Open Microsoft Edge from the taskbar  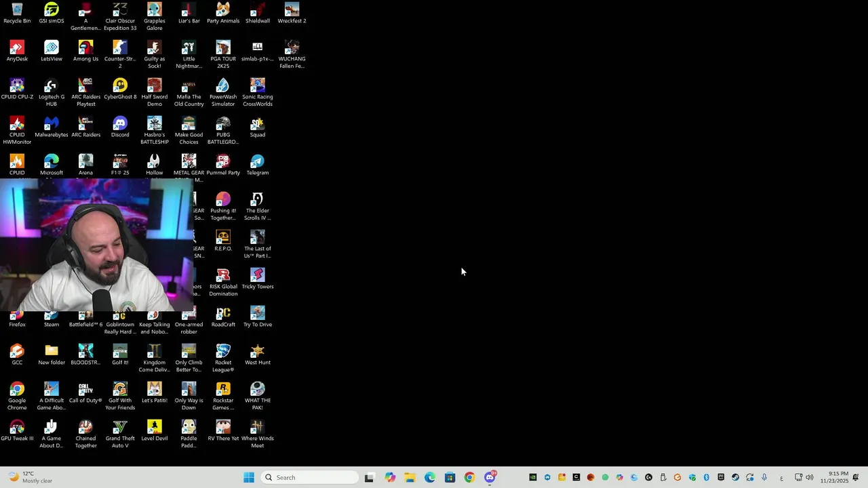430,478
